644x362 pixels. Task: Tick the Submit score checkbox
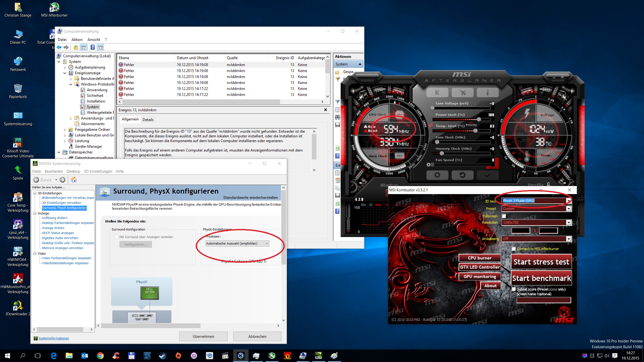pyautogui.click(x=514, y=289)
